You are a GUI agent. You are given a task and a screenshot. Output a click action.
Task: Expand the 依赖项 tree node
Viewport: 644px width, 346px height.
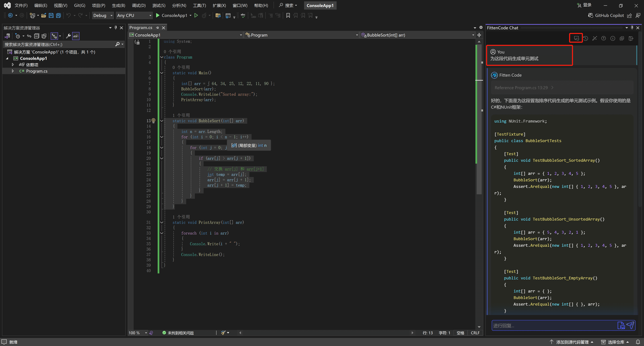(x=13, y=65)
